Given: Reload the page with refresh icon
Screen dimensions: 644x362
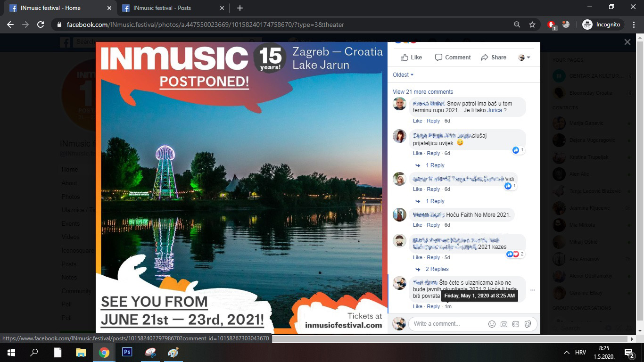Looking at the screenshot, I should (41, 25).
